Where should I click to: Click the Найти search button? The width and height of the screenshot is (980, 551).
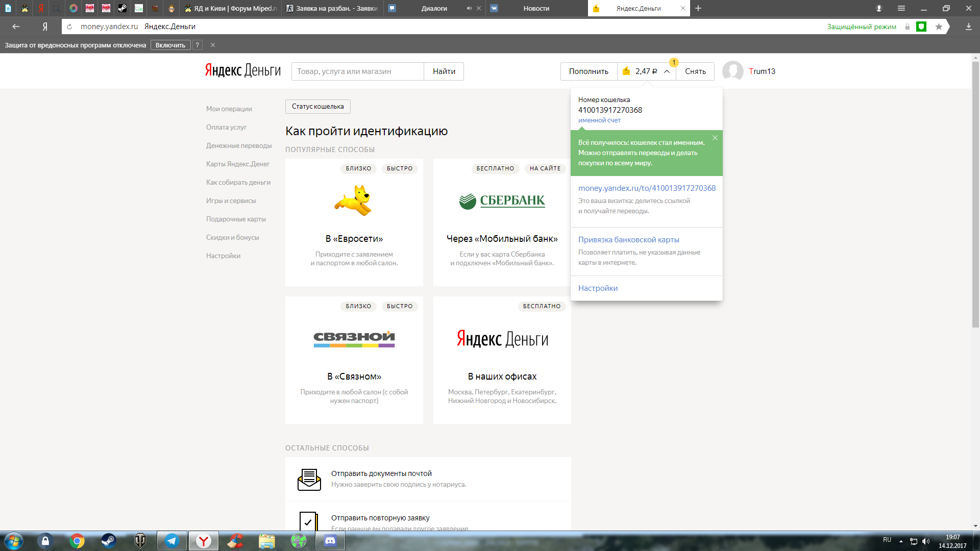(x=444, y=71)
